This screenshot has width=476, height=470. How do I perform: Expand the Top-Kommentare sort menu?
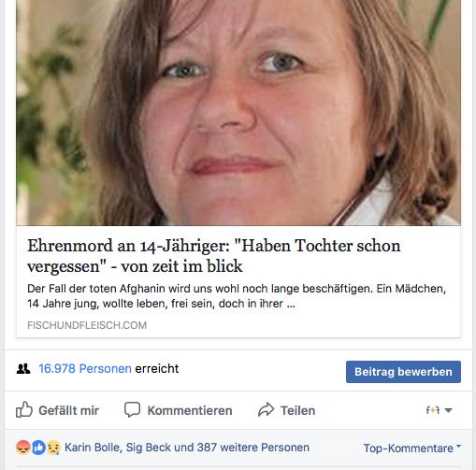(x=412, y=448)
